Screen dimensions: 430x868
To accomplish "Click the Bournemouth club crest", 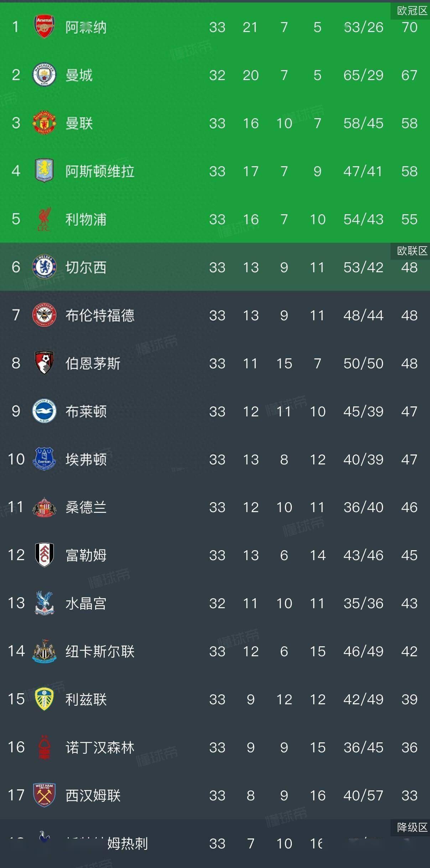I will (44, 363).
